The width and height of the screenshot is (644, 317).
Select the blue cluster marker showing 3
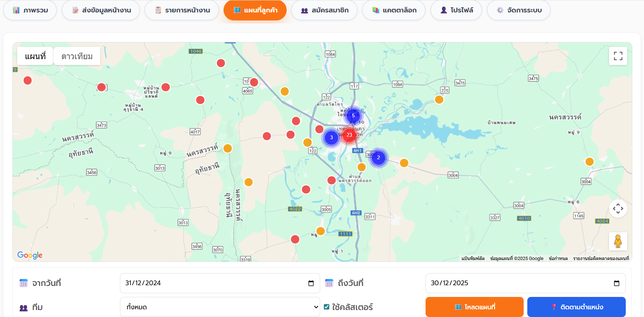(x=331, y=138)
